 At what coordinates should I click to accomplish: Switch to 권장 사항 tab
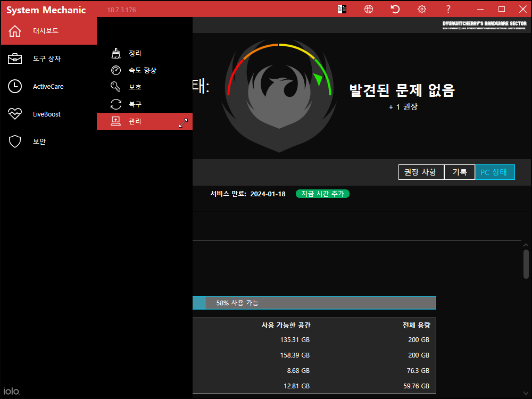(421, 172)
